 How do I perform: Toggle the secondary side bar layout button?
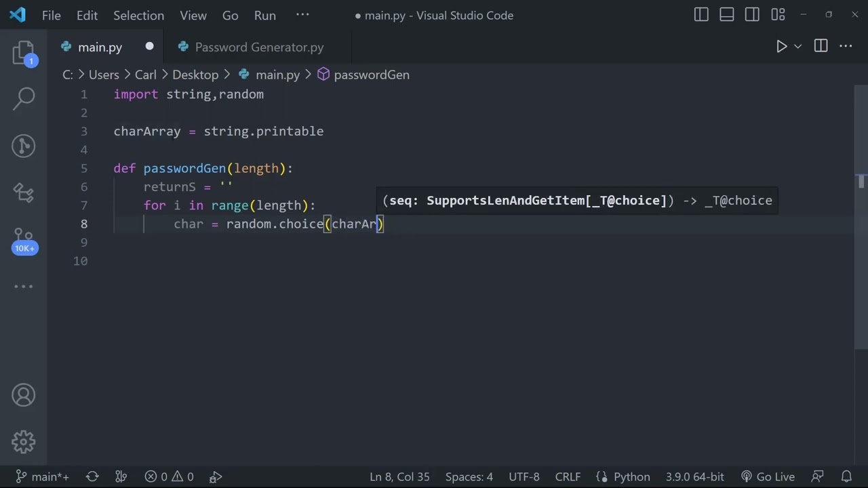(752, 15)
